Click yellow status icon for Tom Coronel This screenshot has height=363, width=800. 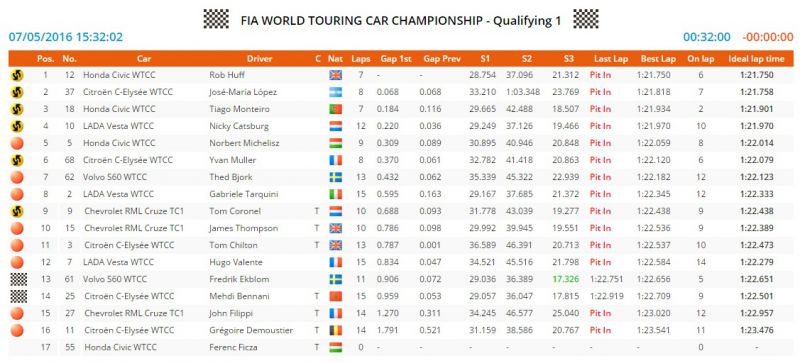click(x=17, y=211)
